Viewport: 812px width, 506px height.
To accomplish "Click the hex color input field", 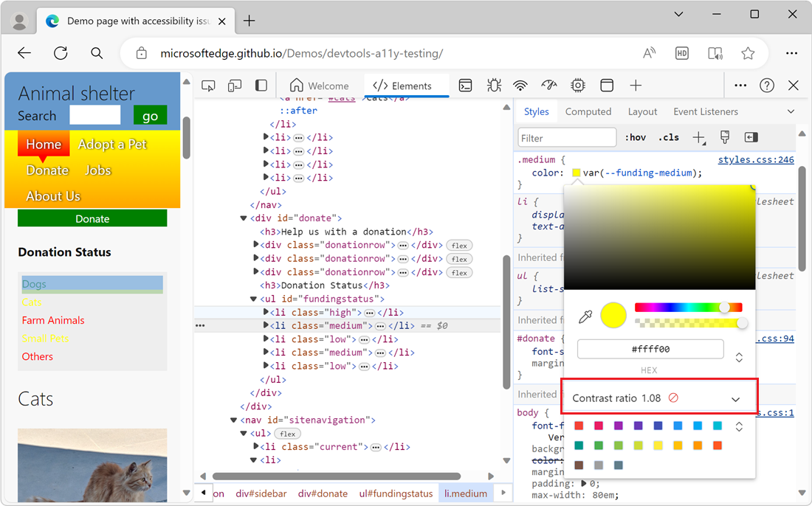I will [x=650, y=348].
